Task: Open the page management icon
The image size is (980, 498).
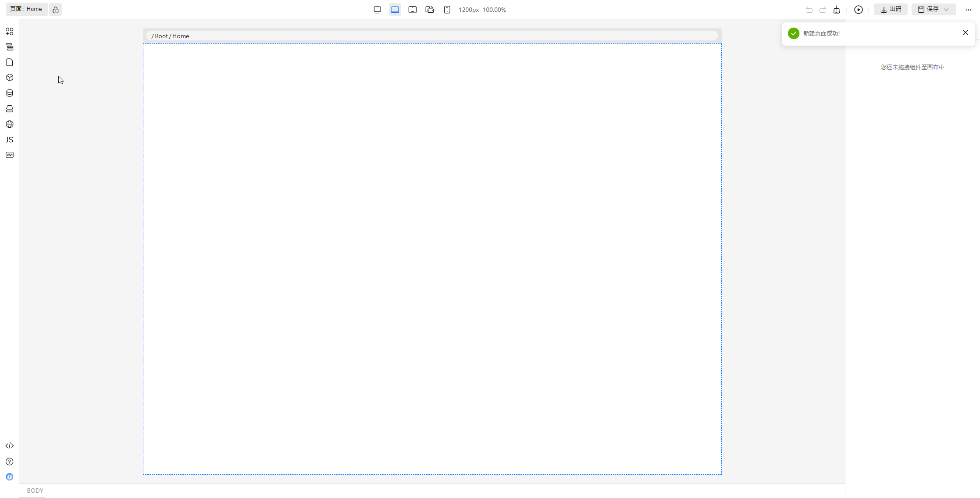Action: pos(10,62)
